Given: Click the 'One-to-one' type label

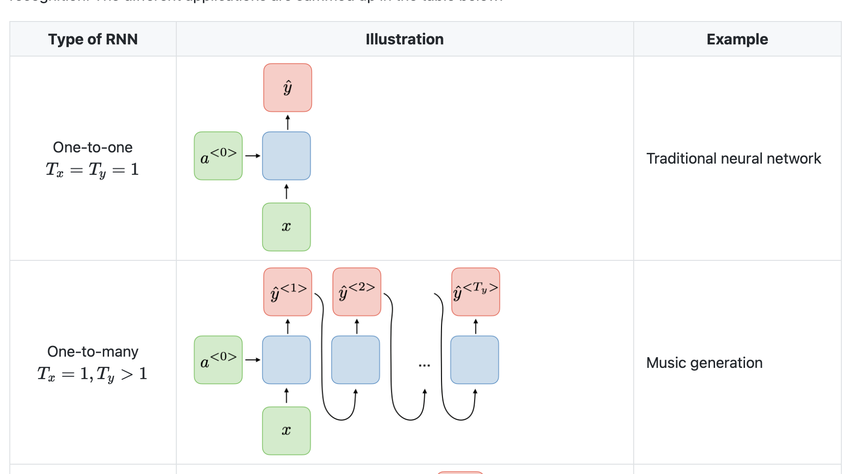Looking at the screenshot, I should 93,147.
